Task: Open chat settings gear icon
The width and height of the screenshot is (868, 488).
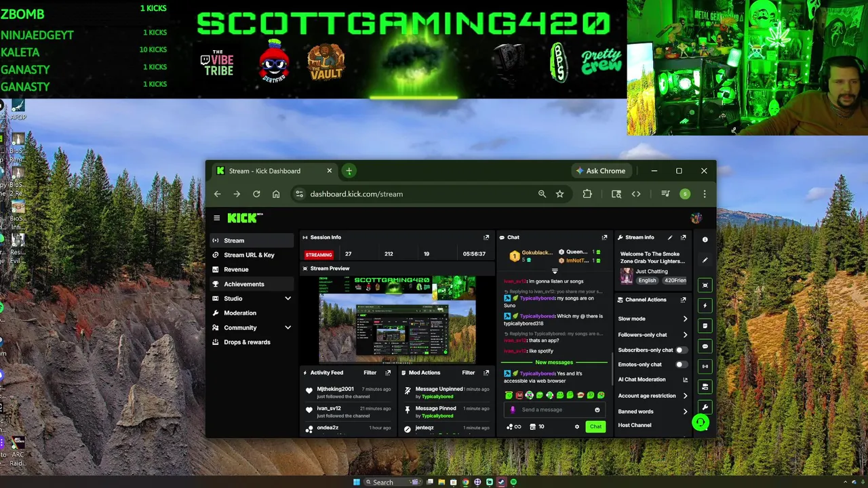Action: [577, 426]
